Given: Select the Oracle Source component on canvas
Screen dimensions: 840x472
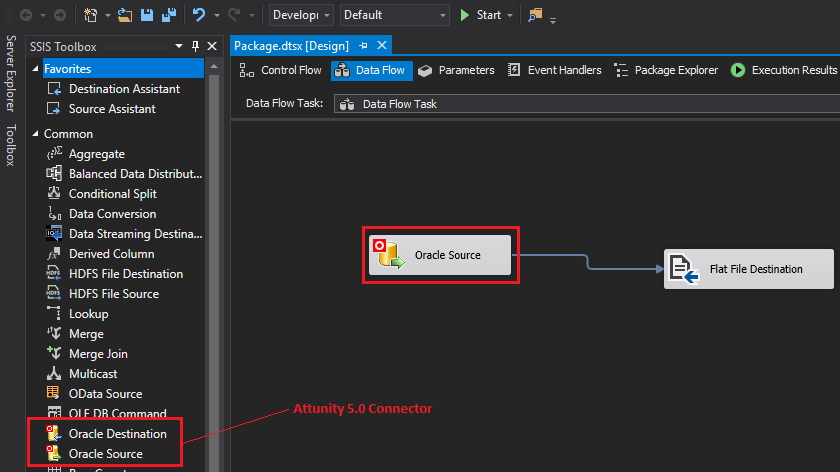Looking at the screenshot, I should click(440, 255).
